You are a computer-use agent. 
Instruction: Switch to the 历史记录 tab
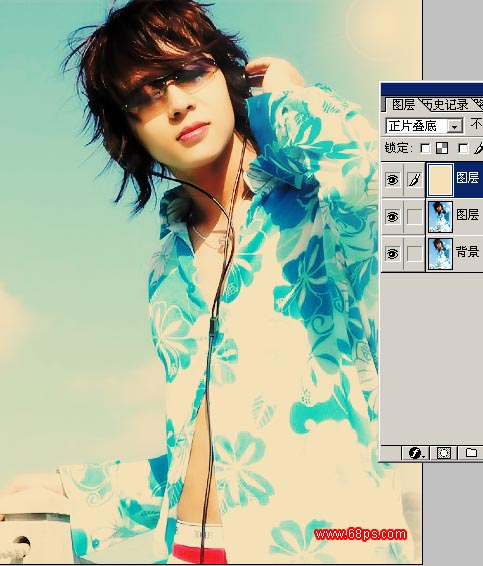point(445,105)
